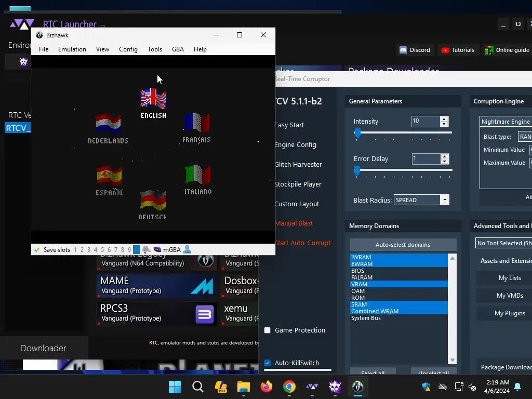
Task: Open the RPCS3 Vanguard card
Action: coord(157,313)
